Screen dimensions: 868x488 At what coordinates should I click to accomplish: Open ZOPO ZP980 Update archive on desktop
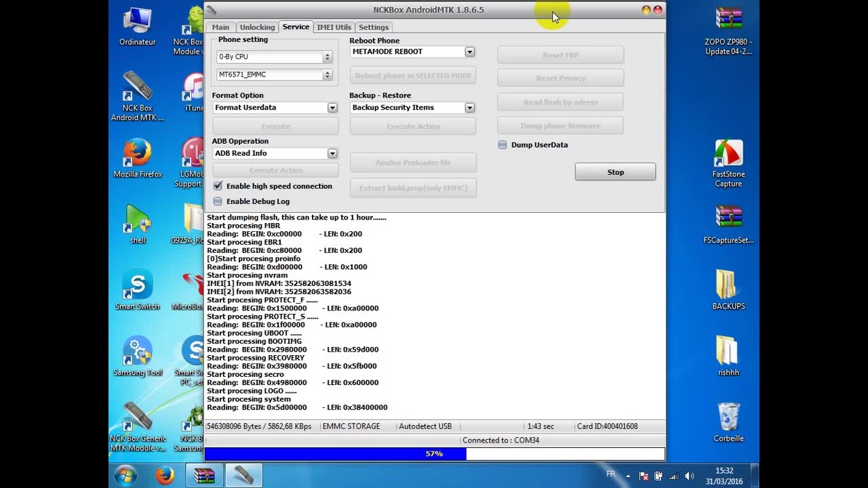click(728, 32)
